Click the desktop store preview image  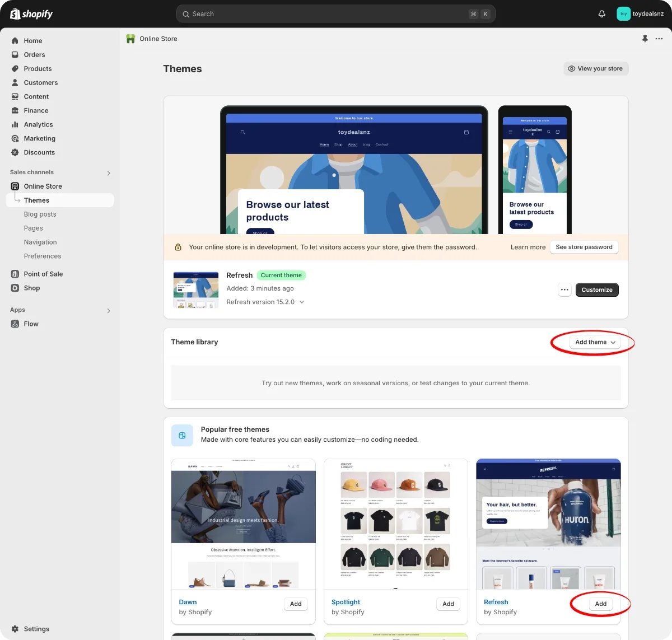click(354, 170)
